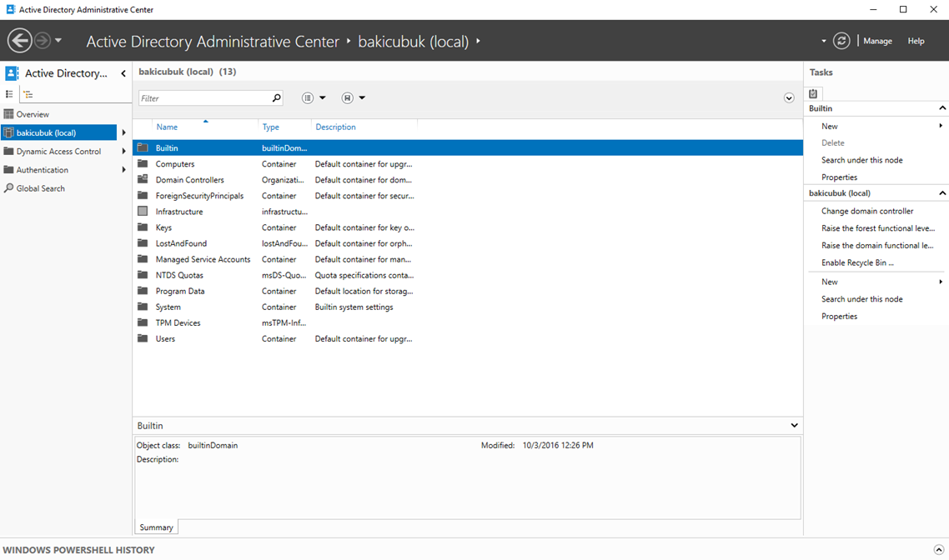The width and height of the screenshot is (949, 560).
Task: Select Overview in the navigation pane
Action: (x=32, y=114)
